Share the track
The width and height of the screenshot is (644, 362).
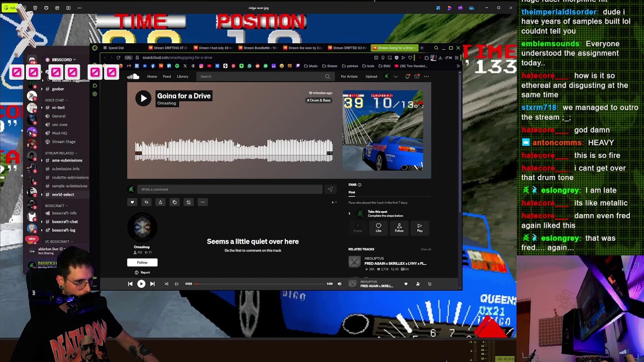click(x=160, y=202)
